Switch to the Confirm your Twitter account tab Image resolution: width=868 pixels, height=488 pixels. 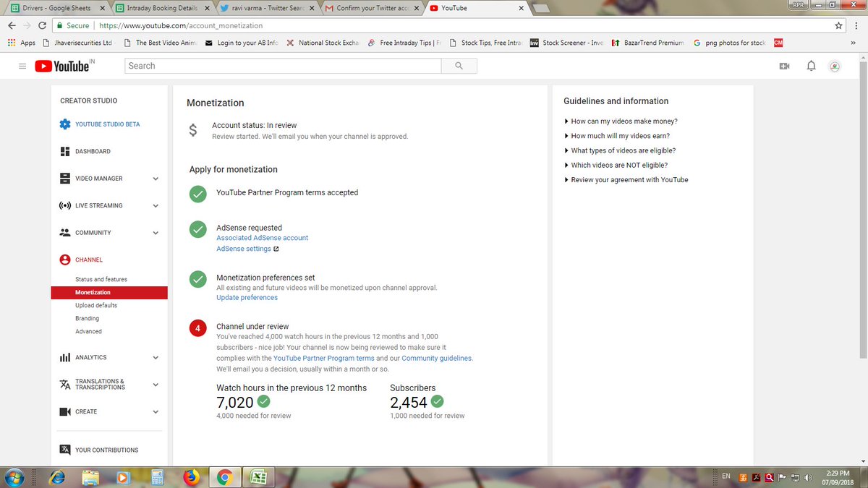370,8
